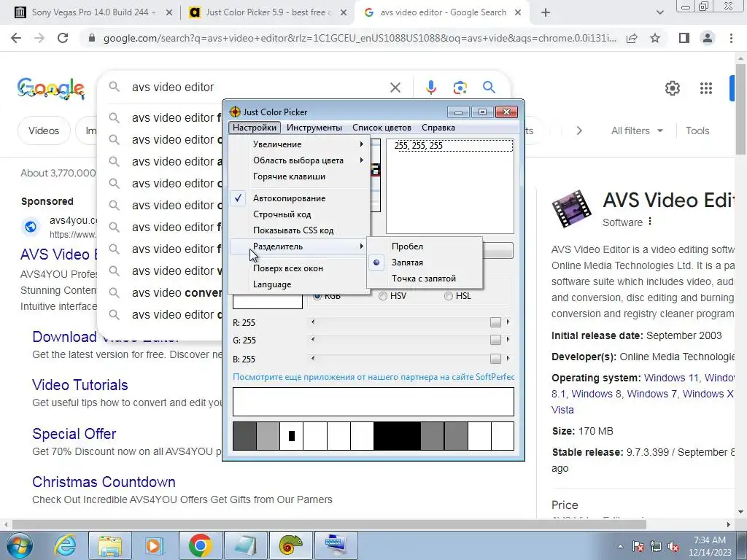Open the Windows 11 operating system link

tap(671, 378)
